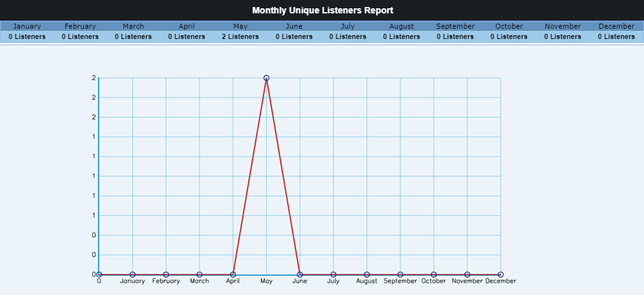The image size is (644, 295).
Task: Click the November data point on chart
Action: point(467,275)
